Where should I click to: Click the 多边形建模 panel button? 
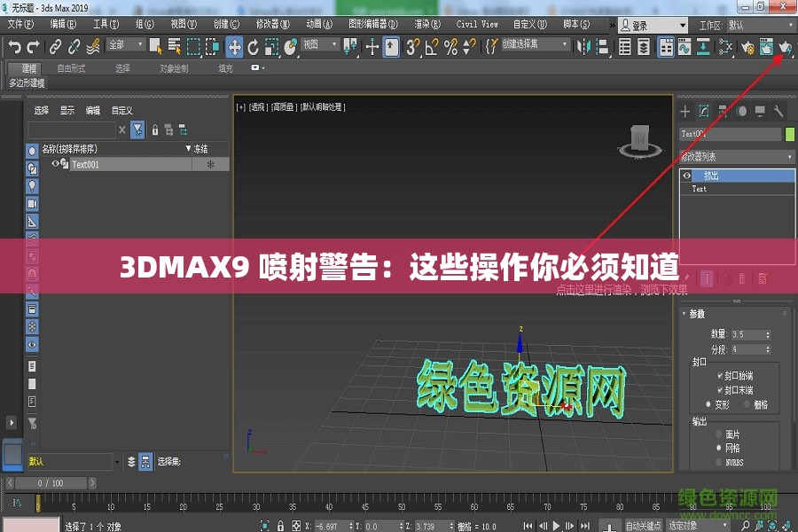click(27, 83)
